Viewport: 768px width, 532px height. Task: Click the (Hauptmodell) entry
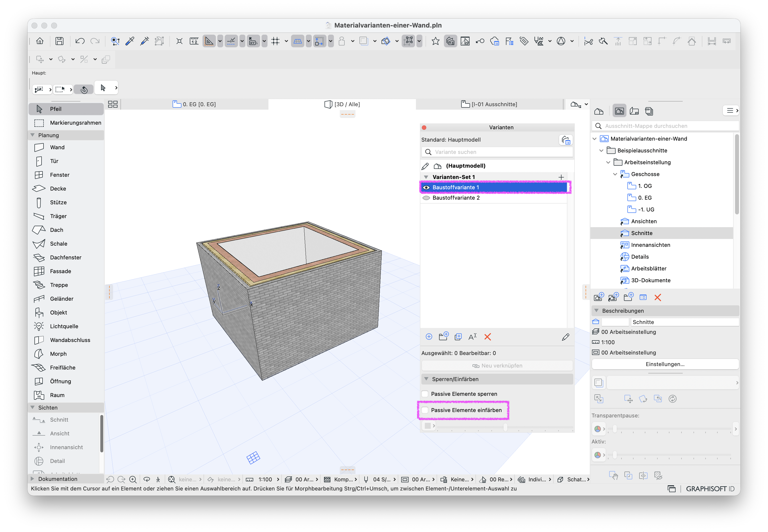click(466, 166)
